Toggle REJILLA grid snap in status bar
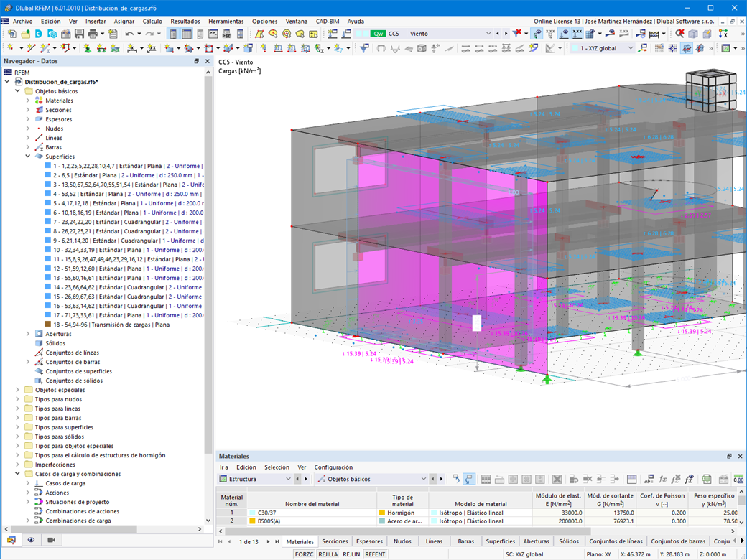The width and height of the screenshot is (747, 560). (328, 554)
